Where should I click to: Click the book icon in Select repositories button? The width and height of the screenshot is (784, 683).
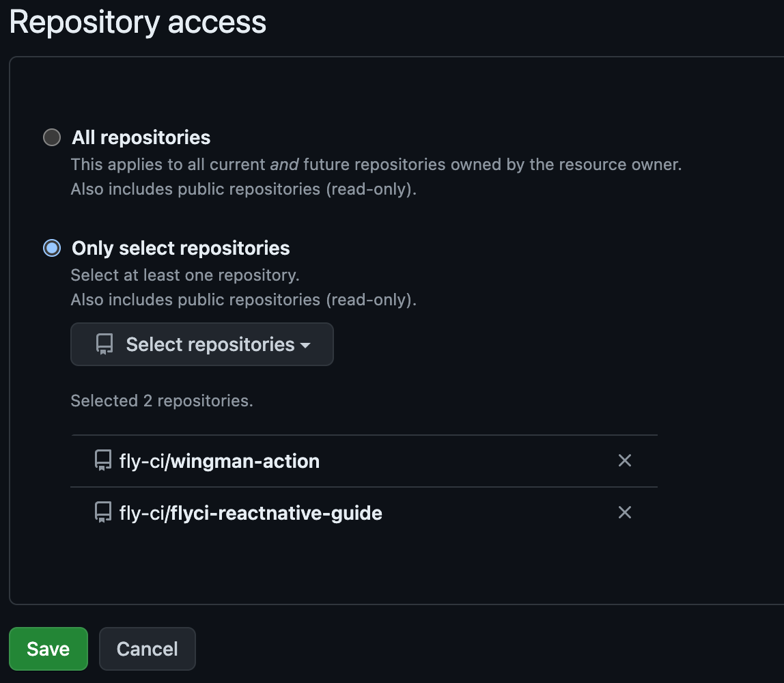coord(104,344)
